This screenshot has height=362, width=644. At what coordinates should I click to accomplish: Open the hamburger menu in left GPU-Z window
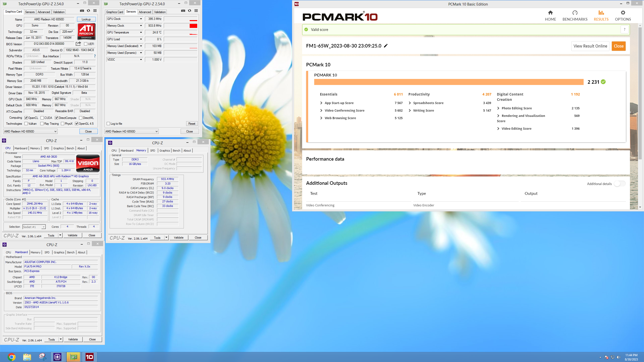point(95,11)
